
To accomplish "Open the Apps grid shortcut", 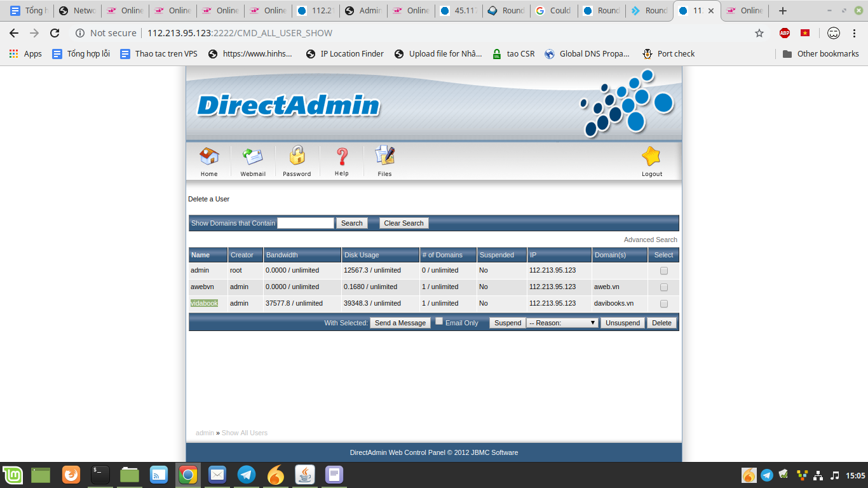I will [x=25, y=54].
